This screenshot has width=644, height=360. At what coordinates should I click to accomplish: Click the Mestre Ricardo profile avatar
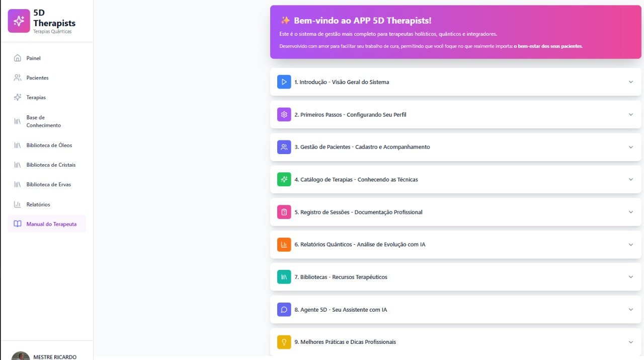(20, 356)
